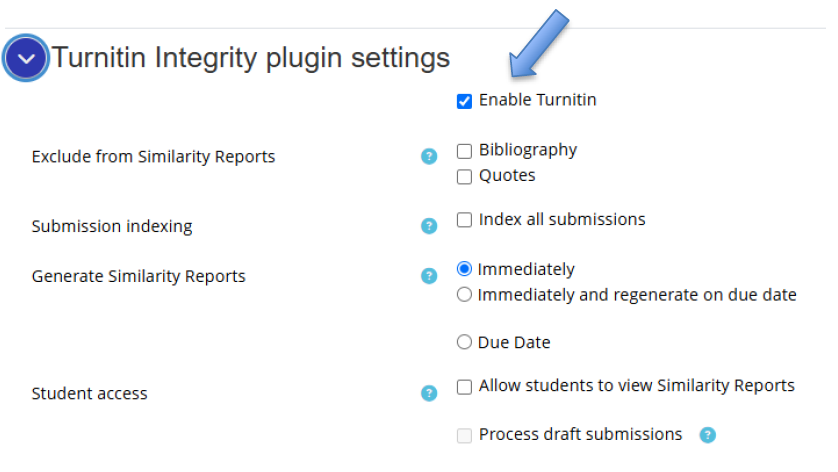Choose Immediately and regenerate on due date
Image resolution: width=838 pixels, height=472 pixels.
464,295
